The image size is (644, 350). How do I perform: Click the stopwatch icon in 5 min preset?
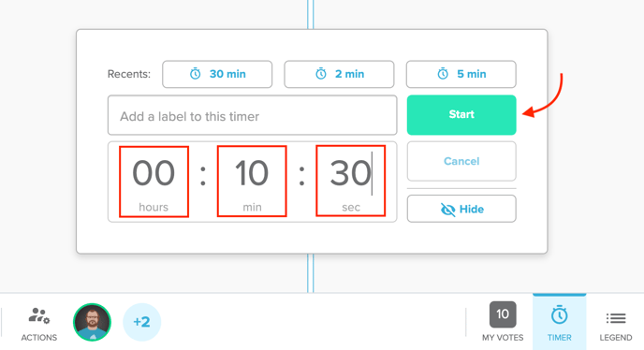coord(443,74)
